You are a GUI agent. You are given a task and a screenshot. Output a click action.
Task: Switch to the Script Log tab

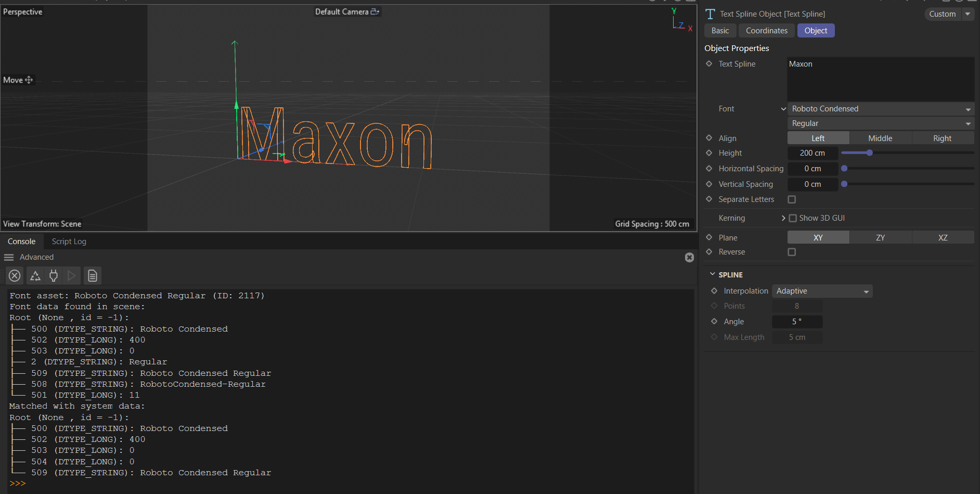click(x=69, y=242)
